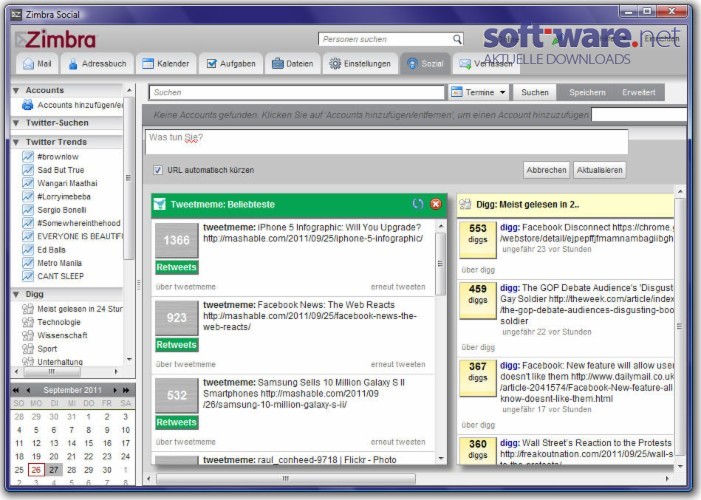Go to next month in calendar
This screenshot has width=701, height=500.
click(x=114, y=390)
